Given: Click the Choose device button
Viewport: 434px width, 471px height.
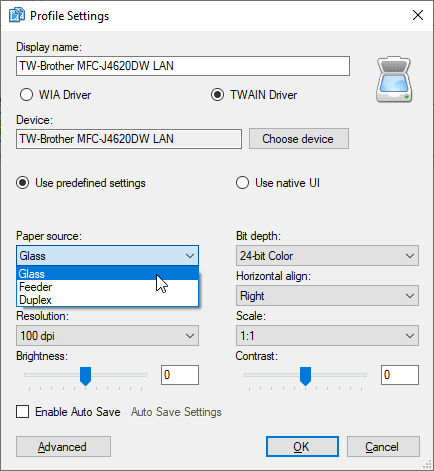Looking at the screenshot, I should [299, 139].
